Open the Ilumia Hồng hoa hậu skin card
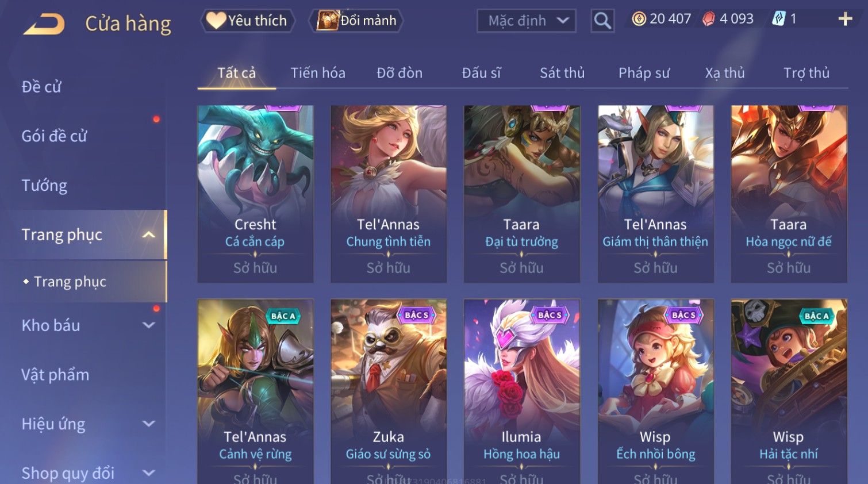 [x=521, y=391]
